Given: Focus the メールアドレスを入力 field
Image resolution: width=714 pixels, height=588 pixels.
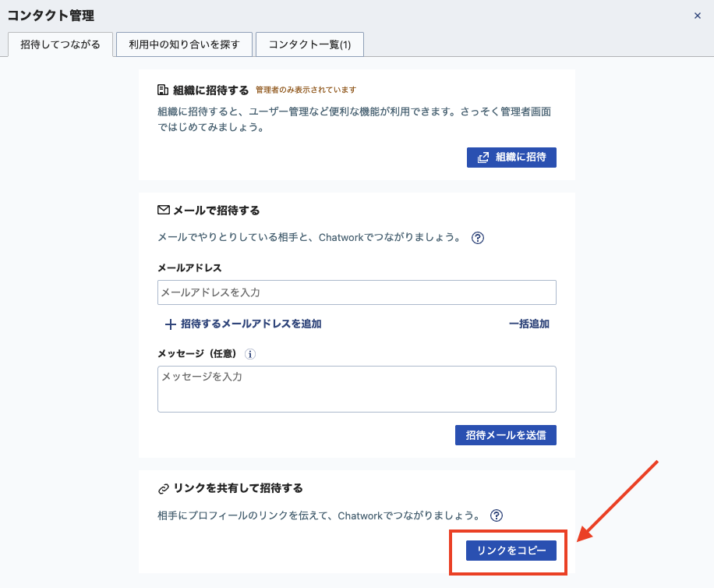Looking at the screenshot, I should [356, 292].
